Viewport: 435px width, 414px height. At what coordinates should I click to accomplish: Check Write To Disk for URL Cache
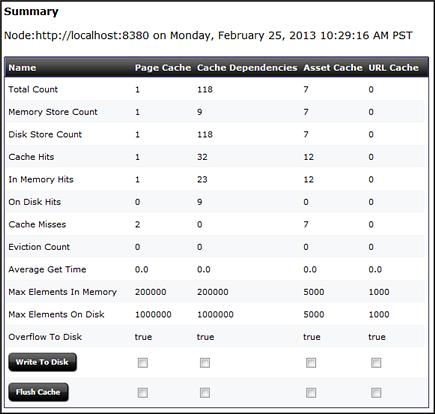point(376,363)
